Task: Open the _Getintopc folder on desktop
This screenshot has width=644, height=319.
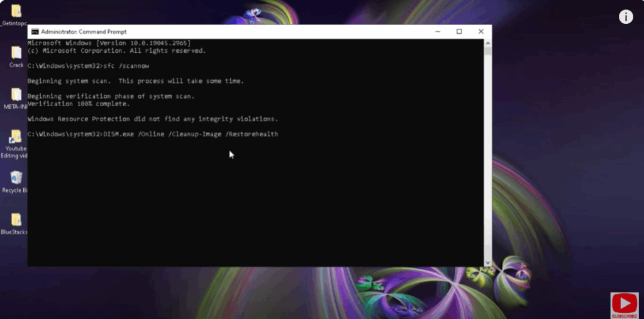Action: pyautogui.click(x=16, y=11)
